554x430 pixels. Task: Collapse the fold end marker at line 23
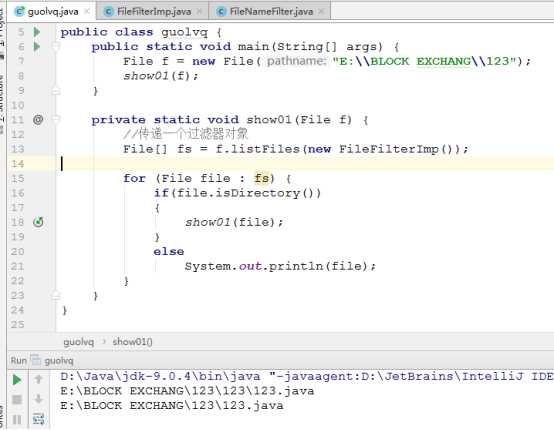[56, 295]
